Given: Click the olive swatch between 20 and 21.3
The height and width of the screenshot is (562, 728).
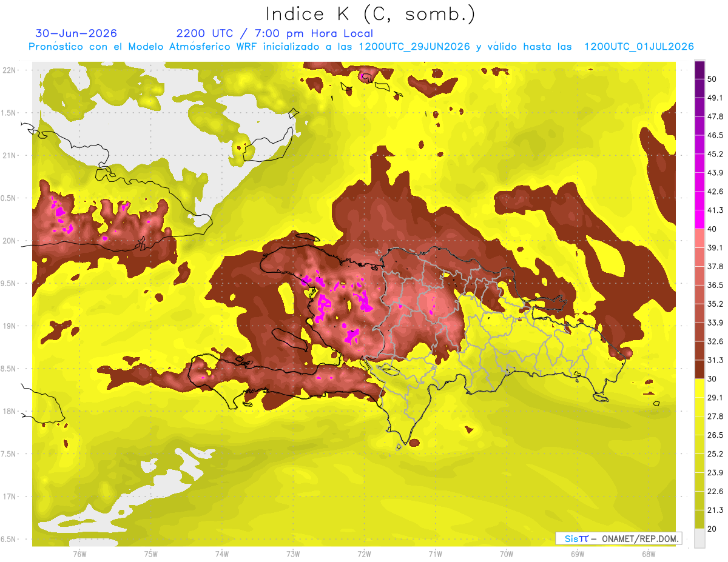Looking at the screenshot, I should (x=699, y=520).
